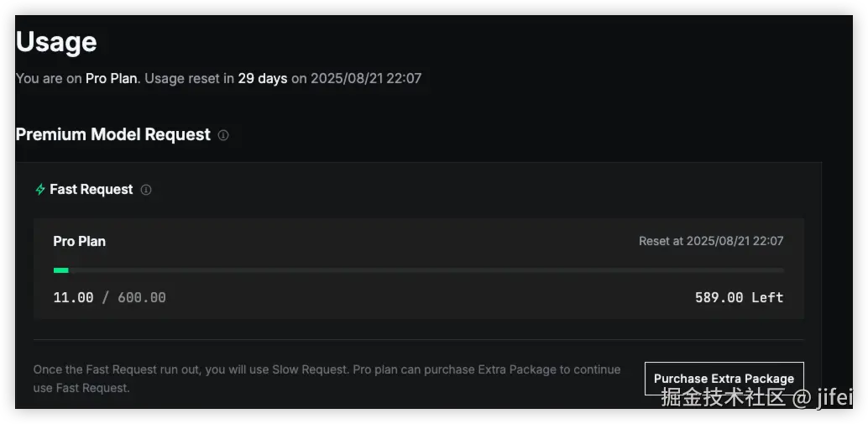Click the 掘金技术社区 watermark text
The image size is (868, 424).
[724, 397]
